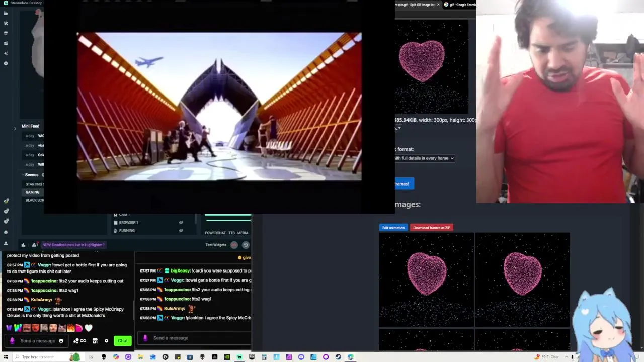This screenshot has width=644, height=362.
Task: Click Download frames as ZIP button
Action: (432, 228)
